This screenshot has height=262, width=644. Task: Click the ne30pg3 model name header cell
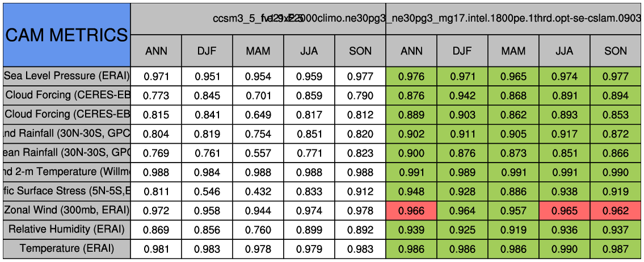tap(513, 18)
